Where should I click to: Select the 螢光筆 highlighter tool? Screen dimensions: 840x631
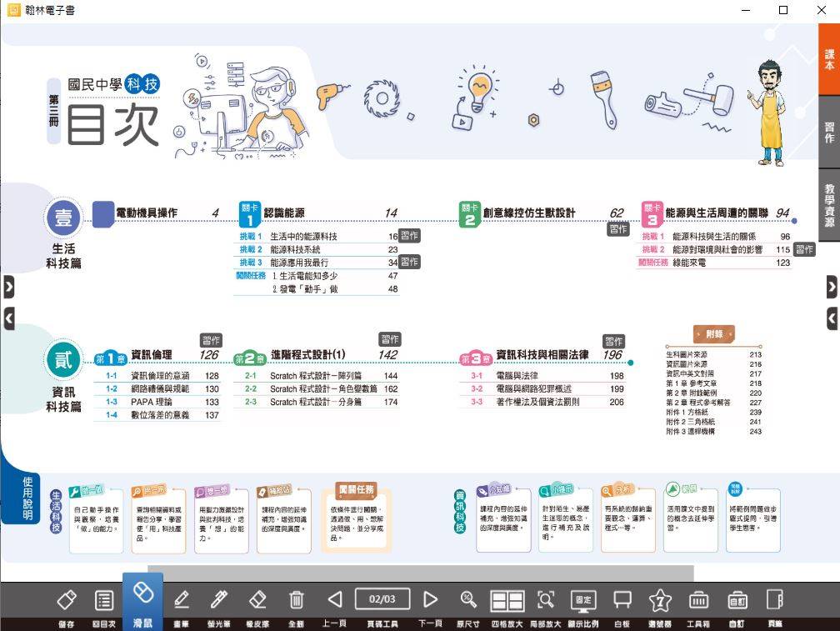(x=219, y=600)
